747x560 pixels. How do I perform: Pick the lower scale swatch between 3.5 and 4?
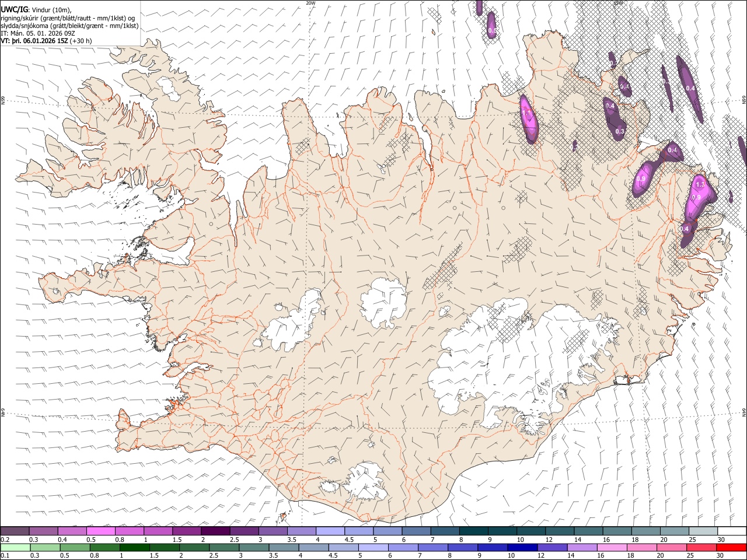click(284, 547)
